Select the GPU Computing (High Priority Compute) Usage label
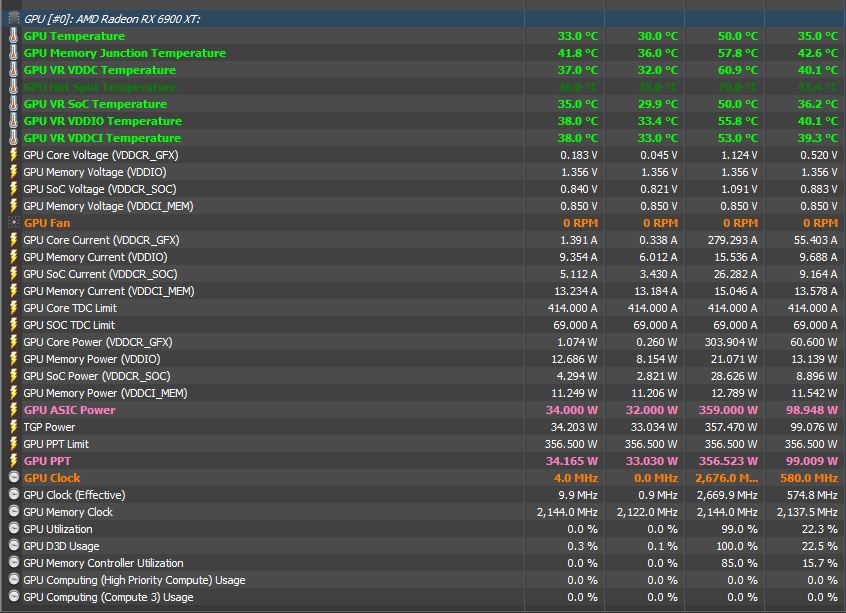Screen dimensions: 846x613 134,580
